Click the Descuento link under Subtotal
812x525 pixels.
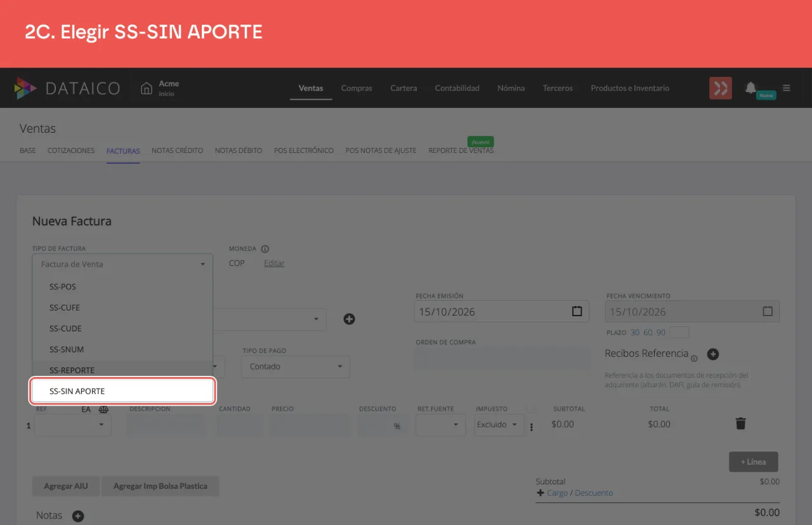594,493
